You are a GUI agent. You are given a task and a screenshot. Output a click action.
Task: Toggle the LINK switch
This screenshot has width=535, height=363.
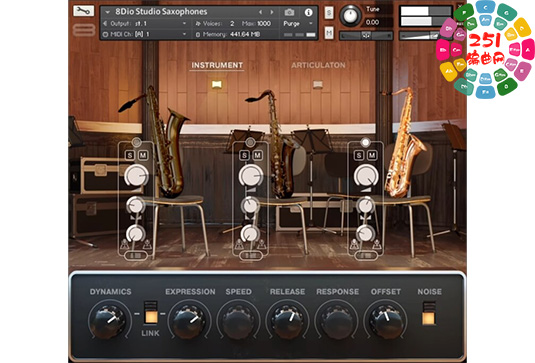(151, 313)
